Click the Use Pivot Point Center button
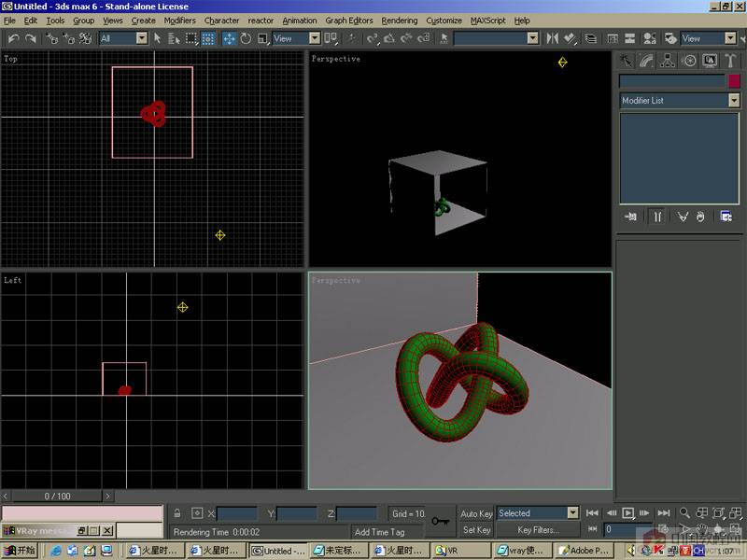This screenshot has height=560, width=747. (x=331, y=38)
